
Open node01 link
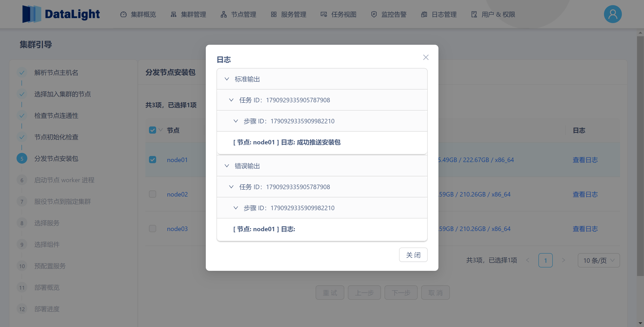click(x=177, y=160)
